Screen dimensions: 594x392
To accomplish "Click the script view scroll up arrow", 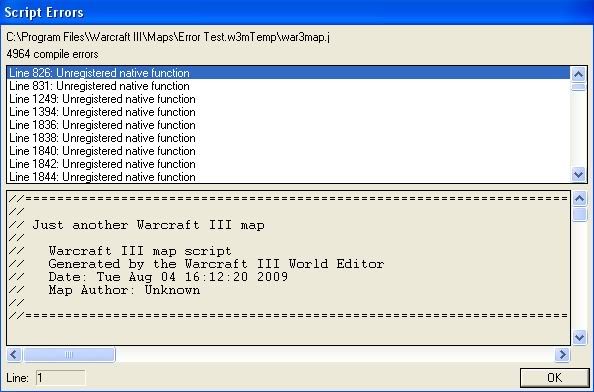I will [x=580, y=199].
